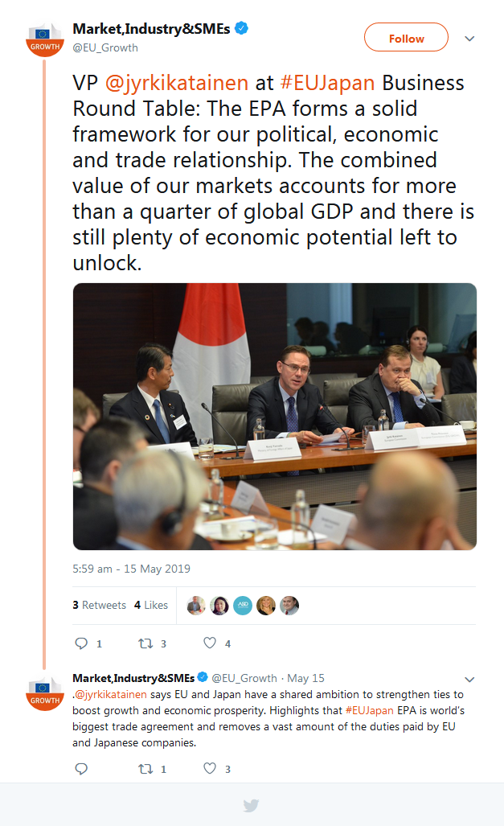View the 4 Likes list
The height and width of the screenshot is (826, 504).
(x=151, y=605)
